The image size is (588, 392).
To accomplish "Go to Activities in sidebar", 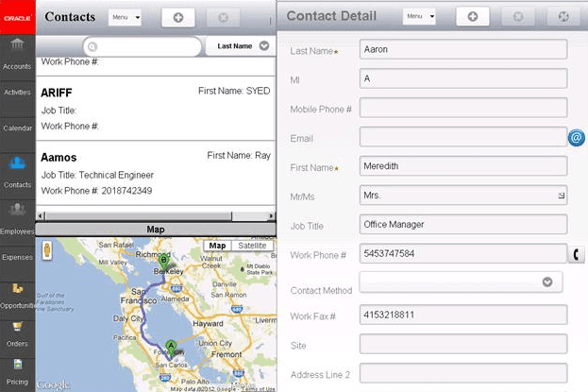I will click(17, 92).
